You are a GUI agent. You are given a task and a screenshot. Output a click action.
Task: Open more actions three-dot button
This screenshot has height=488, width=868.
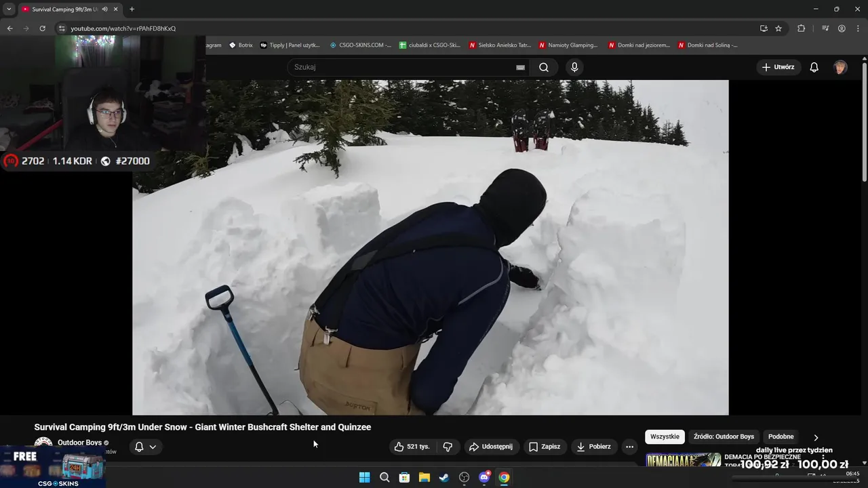pos(629,447)
